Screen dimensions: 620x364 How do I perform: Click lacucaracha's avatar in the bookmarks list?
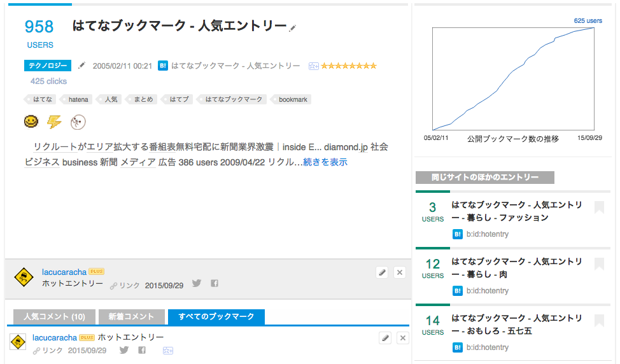click(18, 342)
